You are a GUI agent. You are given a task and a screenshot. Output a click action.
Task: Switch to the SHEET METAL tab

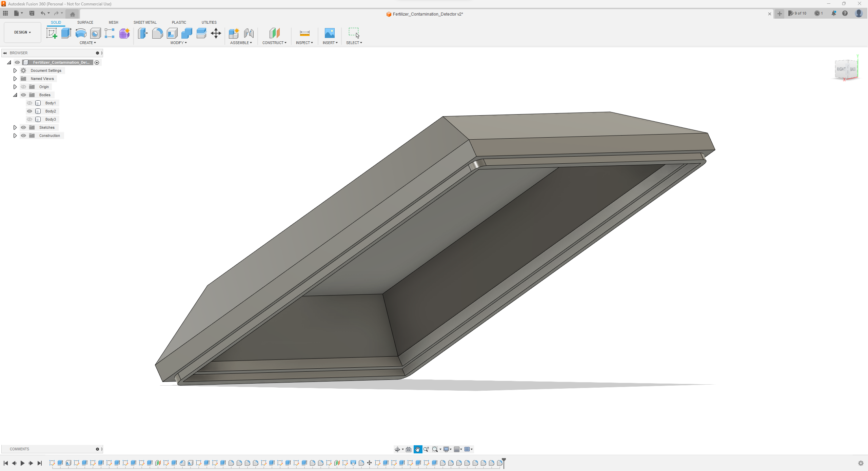click(x=145, y=22)
